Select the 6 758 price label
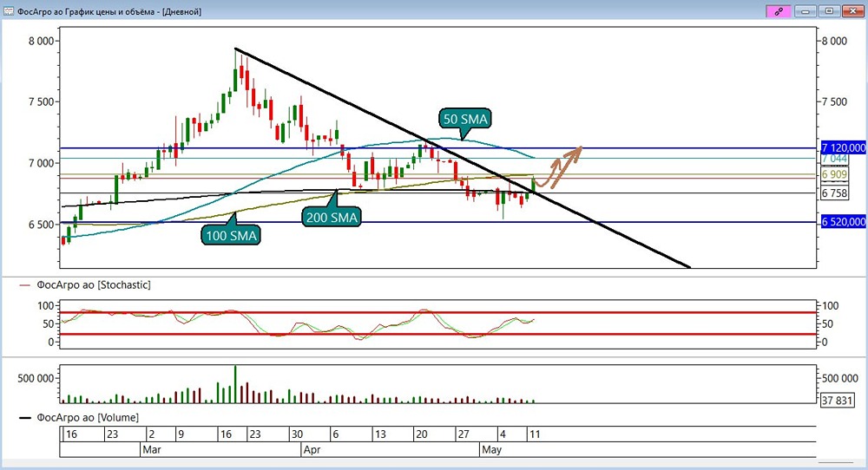 [x=834, y=193]
